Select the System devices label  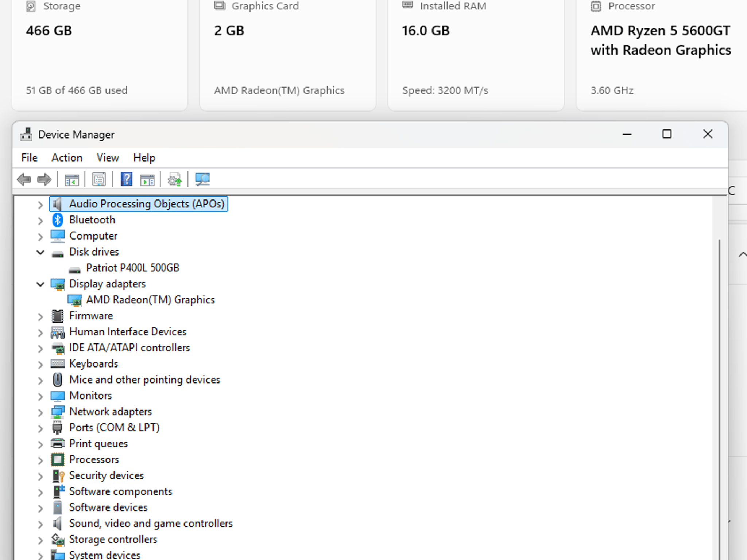(x=105, y=555)
